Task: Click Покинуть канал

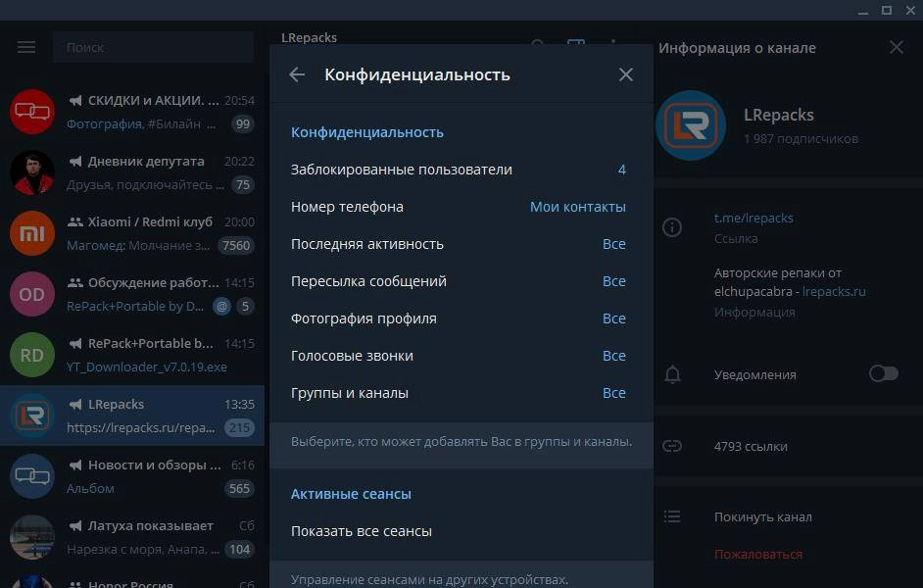Action: pyautogui.click(x=763, y=516)
